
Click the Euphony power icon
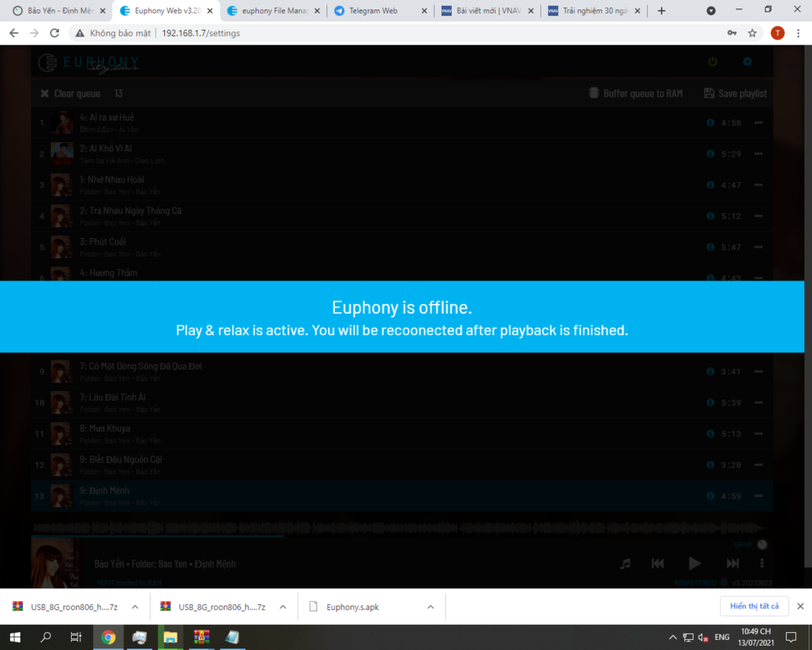click(x=712, y=62)
